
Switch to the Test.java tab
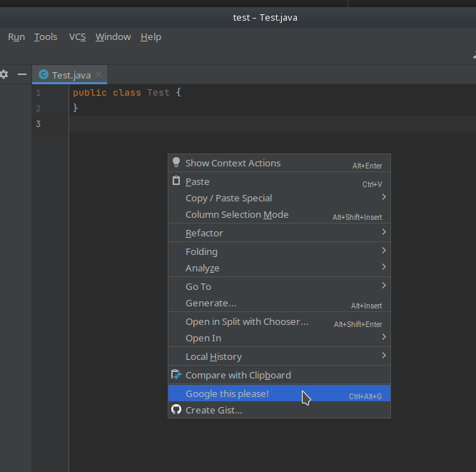coord(69,75)
